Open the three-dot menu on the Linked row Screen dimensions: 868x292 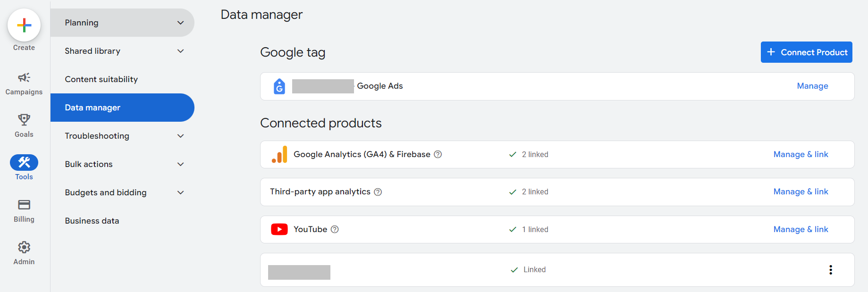831,269
